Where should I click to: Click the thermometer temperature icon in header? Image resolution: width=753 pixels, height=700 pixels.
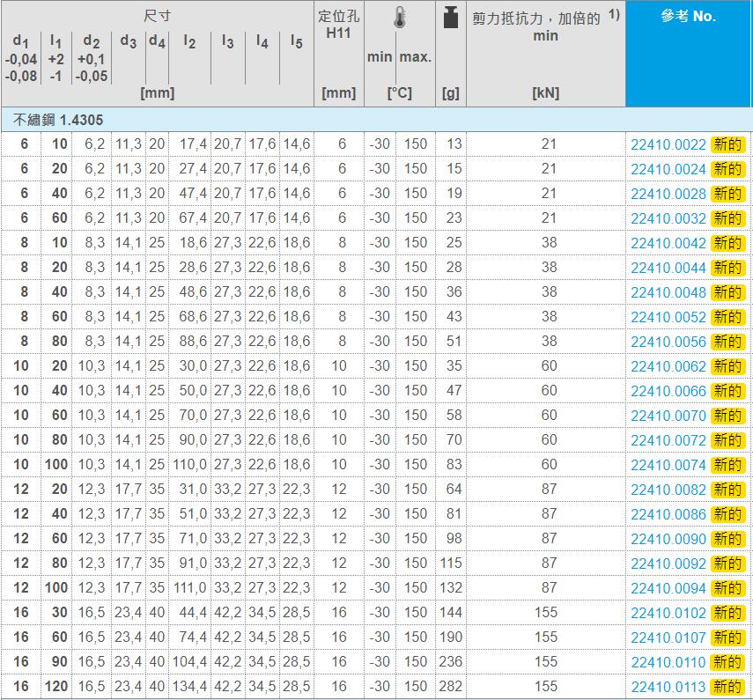pyautogui.click(x=399, y=19)
